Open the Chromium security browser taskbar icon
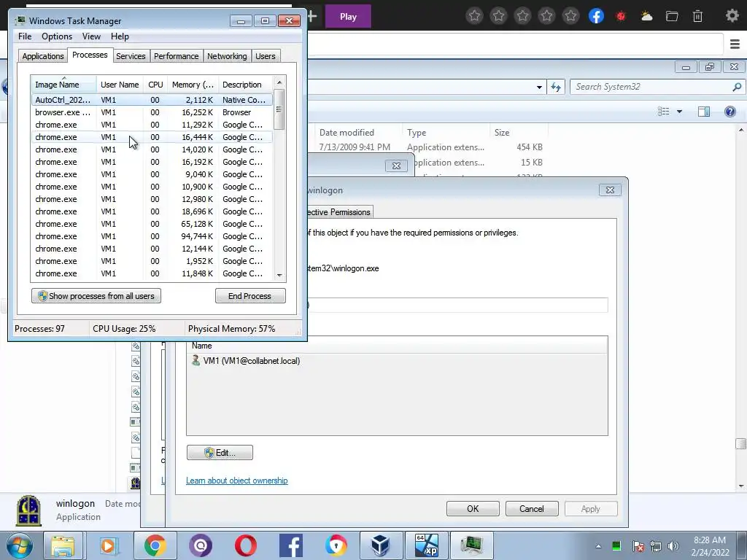 tap(336, 545)
